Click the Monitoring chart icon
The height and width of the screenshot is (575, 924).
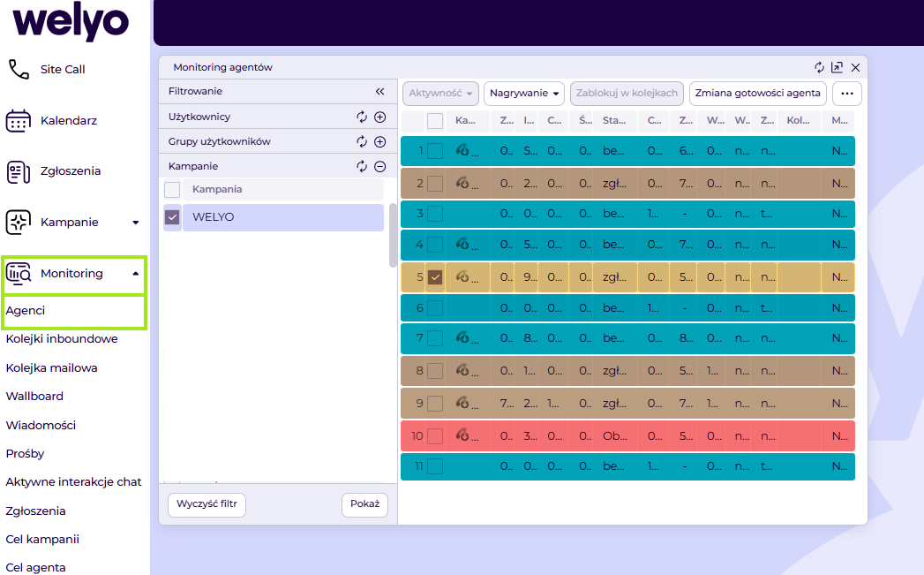click(x=19, y=274)
